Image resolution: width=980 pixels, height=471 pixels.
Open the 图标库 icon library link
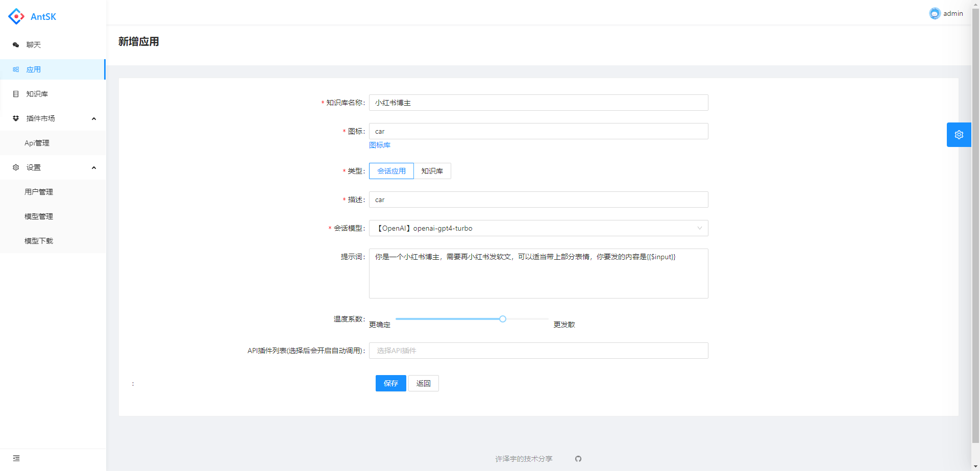(380, 145)
